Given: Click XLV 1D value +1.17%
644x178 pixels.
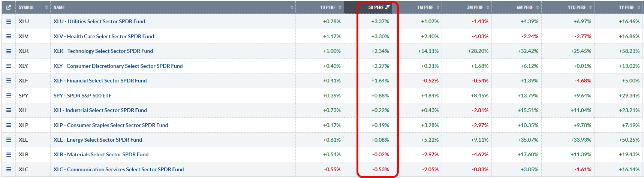Looking at the screenshot, I should (x=332, y=36).
